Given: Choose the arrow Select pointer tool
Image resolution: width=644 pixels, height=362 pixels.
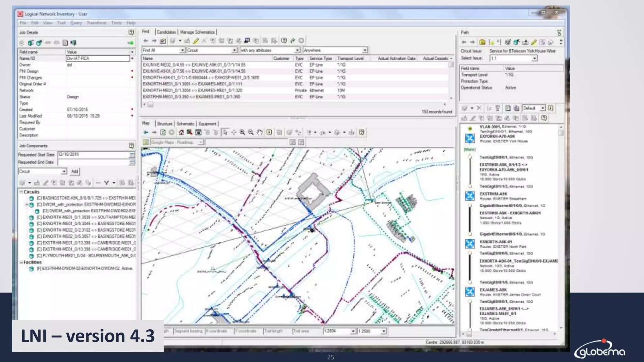Looking at the screenshot, I should [225, 133].
